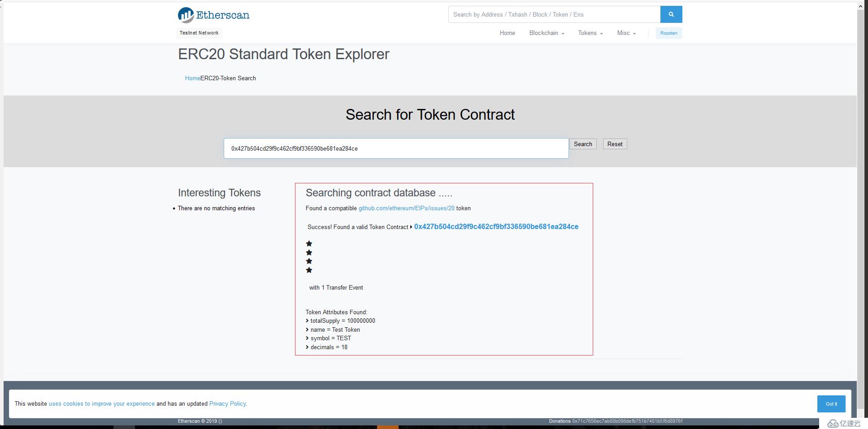Focus the header address search box
868x429 pixels.
point(554,14)
